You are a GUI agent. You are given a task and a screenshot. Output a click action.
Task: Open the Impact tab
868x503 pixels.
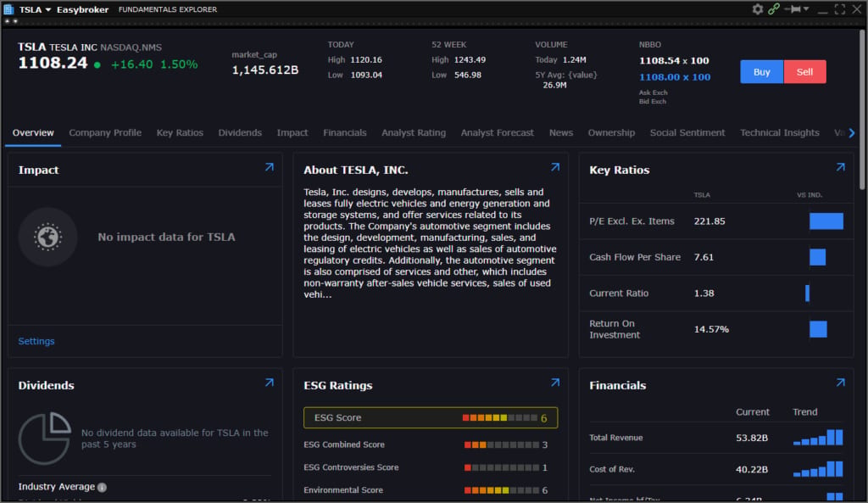[292, 133]
